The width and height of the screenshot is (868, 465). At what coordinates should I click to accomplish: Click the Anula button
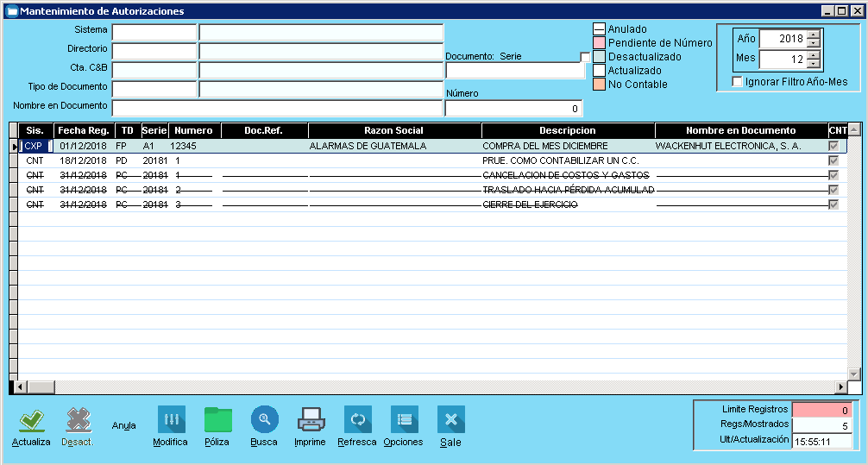tap(124, 425)
